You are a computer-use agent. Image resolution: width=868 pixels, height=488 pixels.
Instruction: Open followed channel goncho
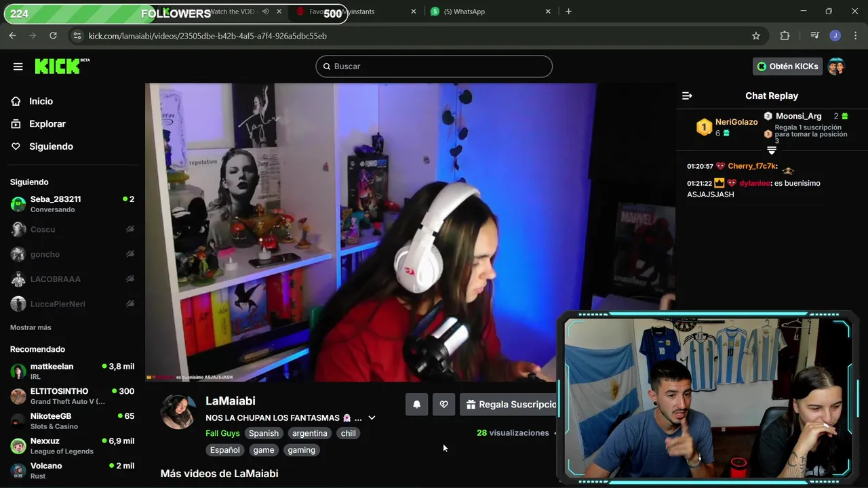click(x=72, y=254)
